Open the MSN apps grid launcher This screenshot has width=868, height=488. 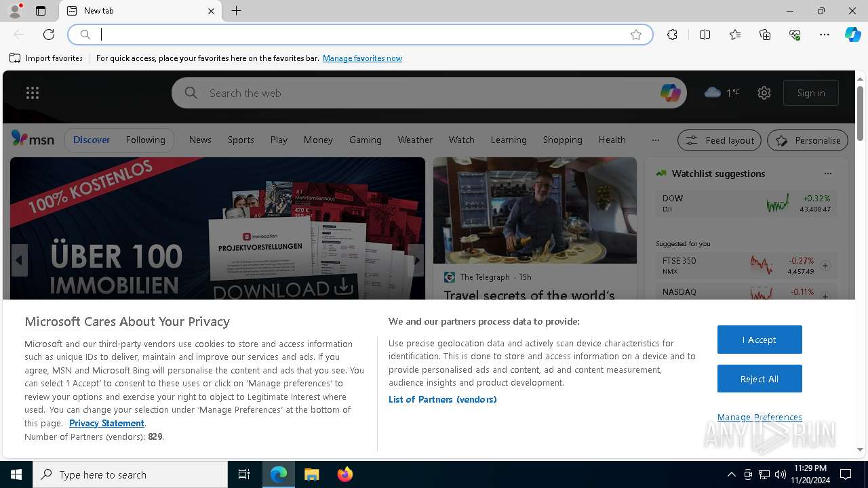[33, 93]
